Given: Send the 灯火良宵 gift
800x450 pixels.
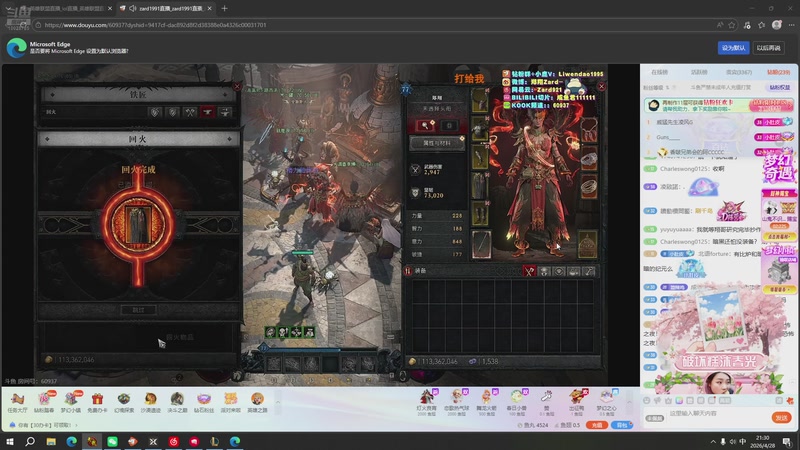Looking at the screenshot, I should pyautogui.click(x=427, y=402).
